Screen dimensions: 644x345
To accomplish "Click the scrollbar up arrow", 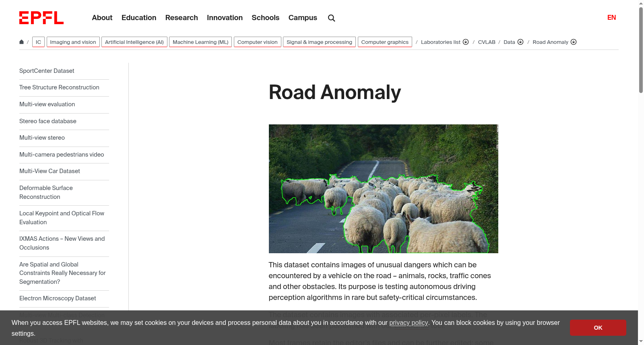I will click(641, 3).
